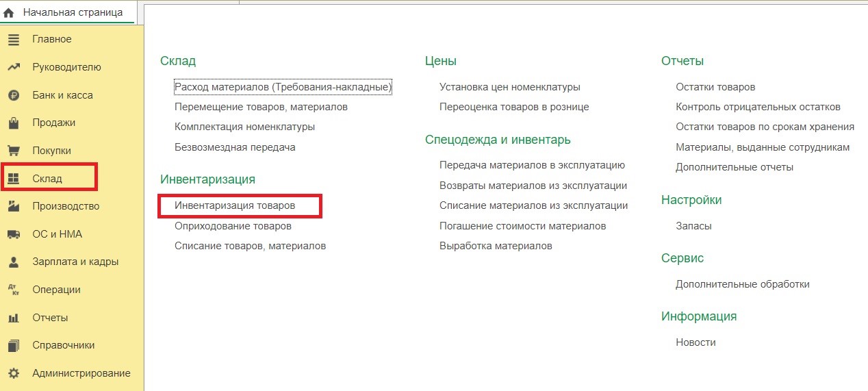Click the factory icon beside Производство
The width and height of the screenshot is (868, 391).
click(14, 206)
